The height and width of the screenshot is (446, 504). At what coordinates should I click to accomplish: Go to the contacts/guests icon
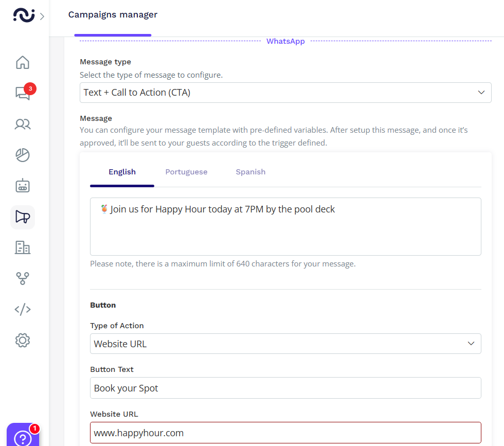(x=23, y=124)
